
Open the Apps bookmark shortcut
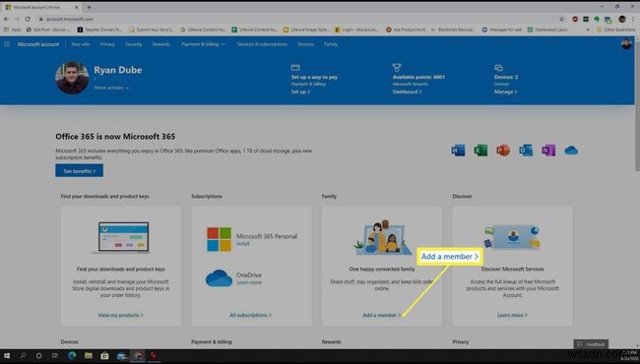(x=13, y=30)
